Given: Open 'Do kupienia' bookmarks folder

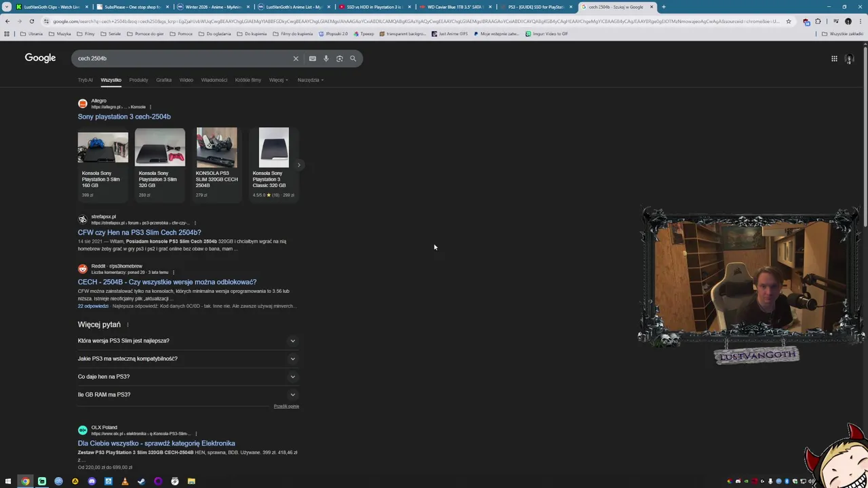Looking at the screenshot, I should 252,34.
